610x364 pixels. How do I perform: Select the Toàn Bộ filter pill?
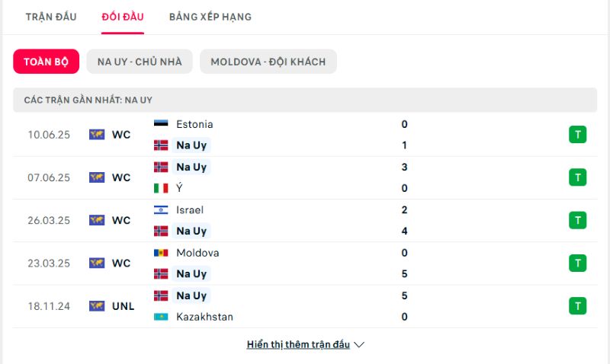tap(47, 62)
